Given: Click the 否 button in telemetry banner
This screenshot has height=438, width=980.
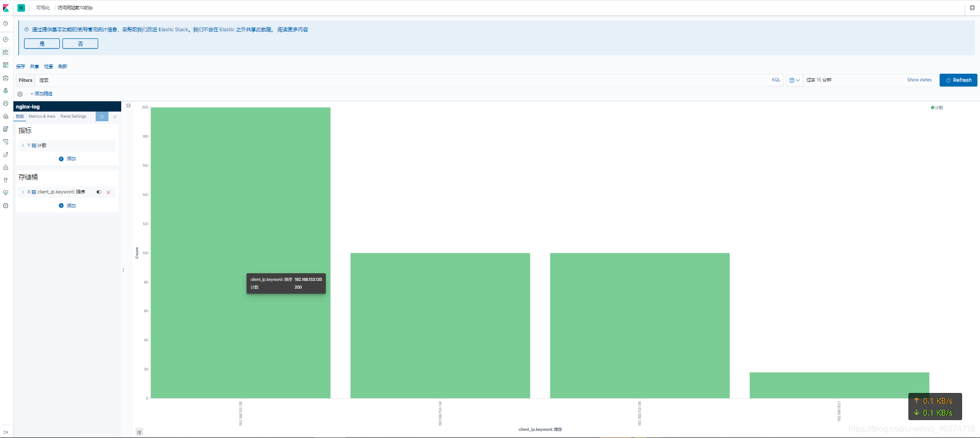Looking at the screenshot, I should click(80, 44).
